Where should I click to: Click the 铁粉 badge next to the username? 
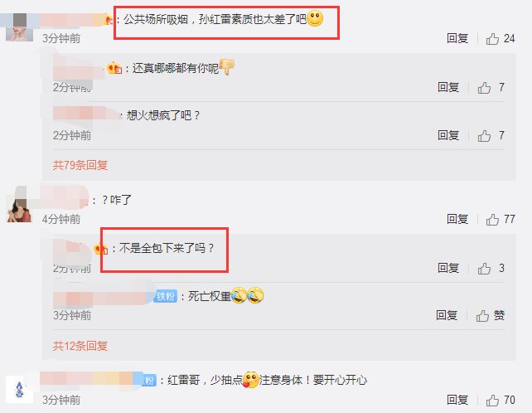[166, 297]
